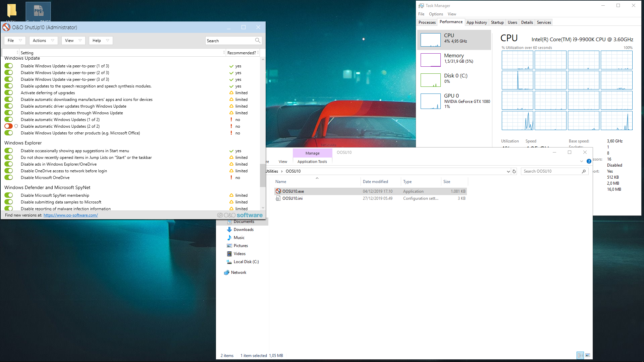The width and height of the screenshot is (644, 362).
Task: Click the O&O ShutUp10 app logo icon
Action: [6, 27]
